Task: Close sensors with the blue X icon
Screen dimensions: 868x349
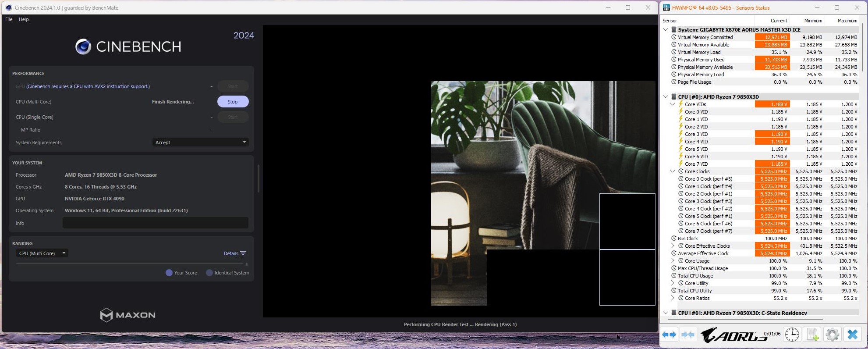Action: click(852, 335)
